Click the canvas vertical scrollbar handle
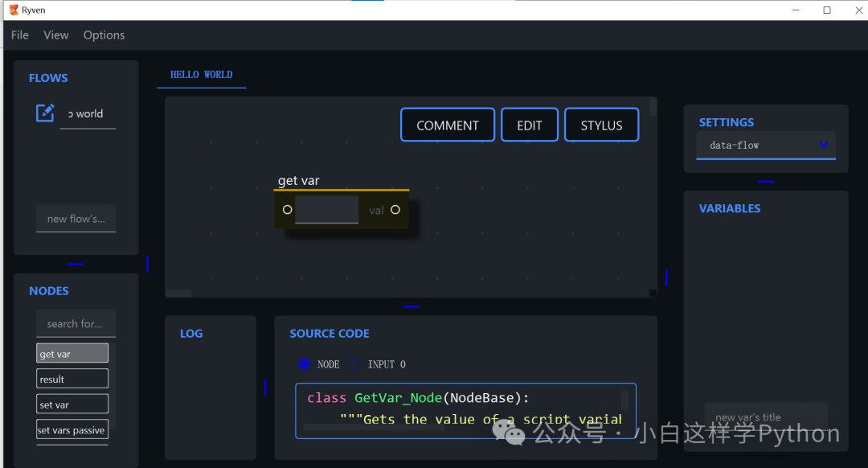This screenshot has height=468, width=868. point(653,106)
